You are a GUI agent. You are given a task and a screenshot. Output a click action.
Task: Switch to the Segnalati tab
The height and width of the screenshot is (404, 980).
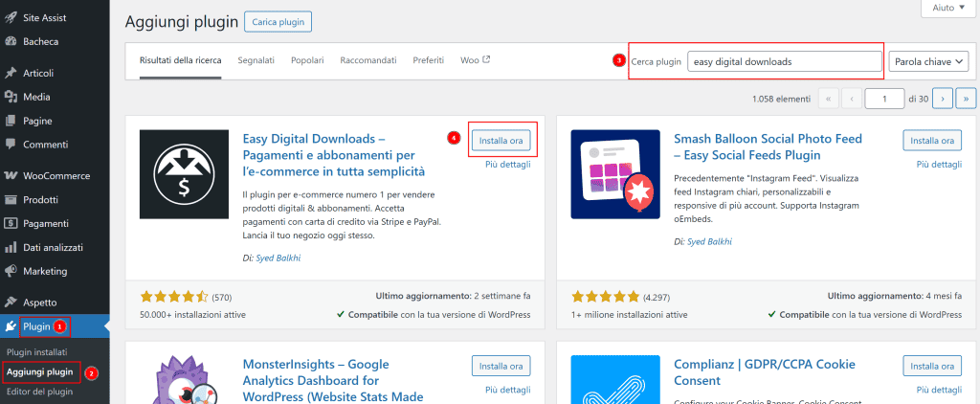256,60
